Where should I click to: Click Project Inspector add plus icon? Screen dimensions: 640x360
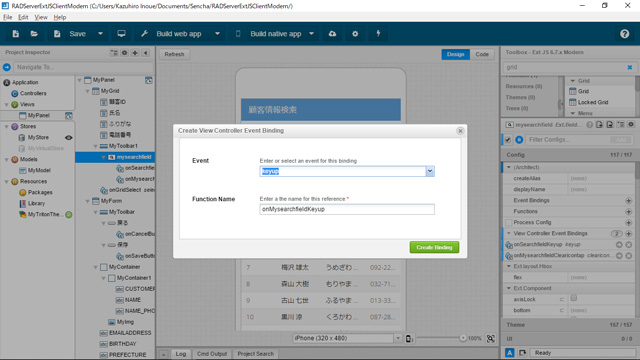[135, 53]
